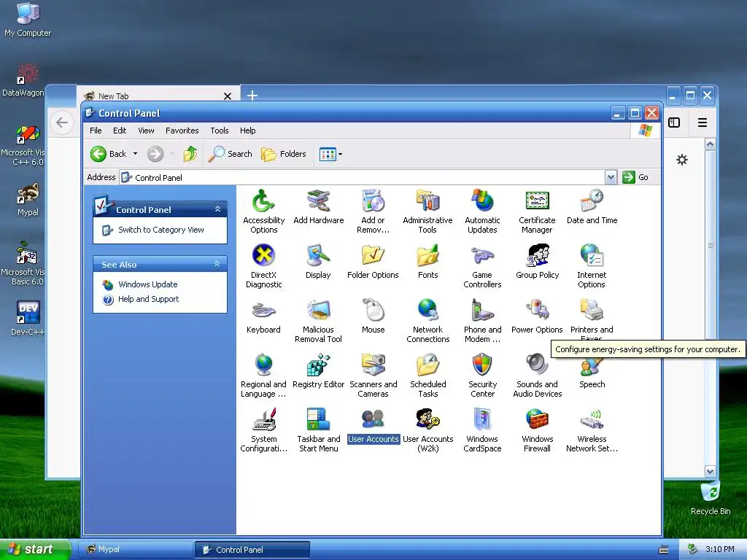Open Scheduled Tasks icon

(x=427, y=376)
